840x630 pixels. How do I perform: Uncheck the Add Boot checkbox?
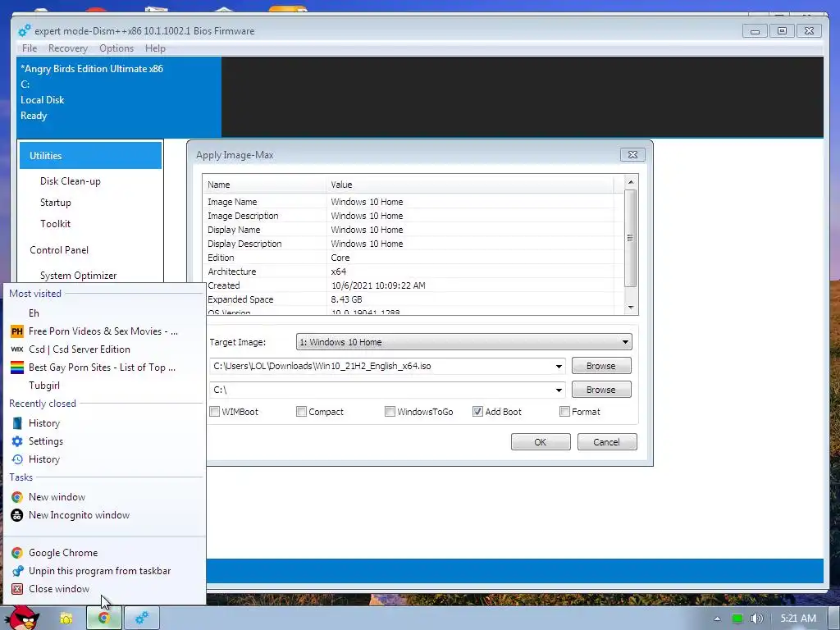pyautogui.click(x=477, y=412)
